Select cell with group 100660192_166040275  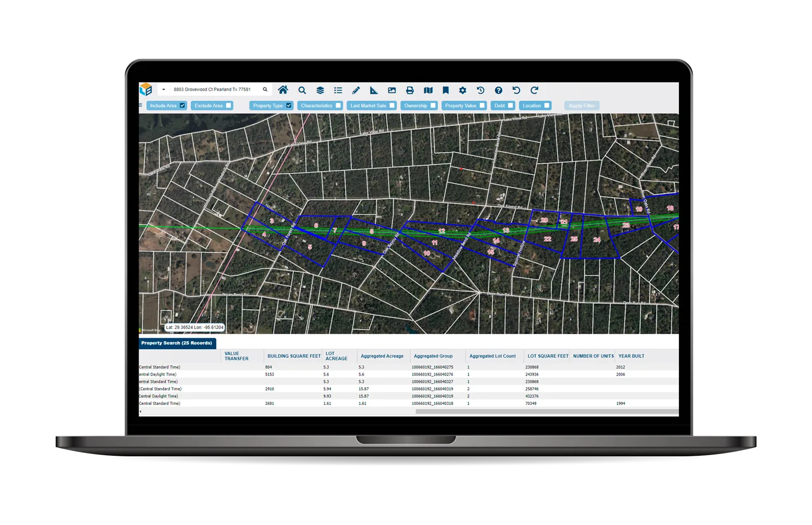[x=433, y=367]
